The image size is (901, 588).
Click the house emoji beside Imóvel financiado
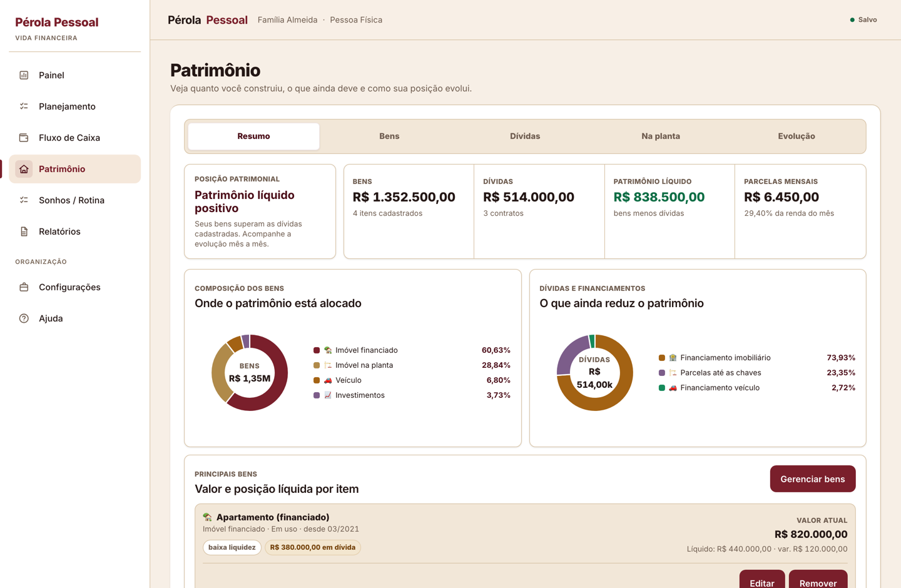click(x=328, y=350)
